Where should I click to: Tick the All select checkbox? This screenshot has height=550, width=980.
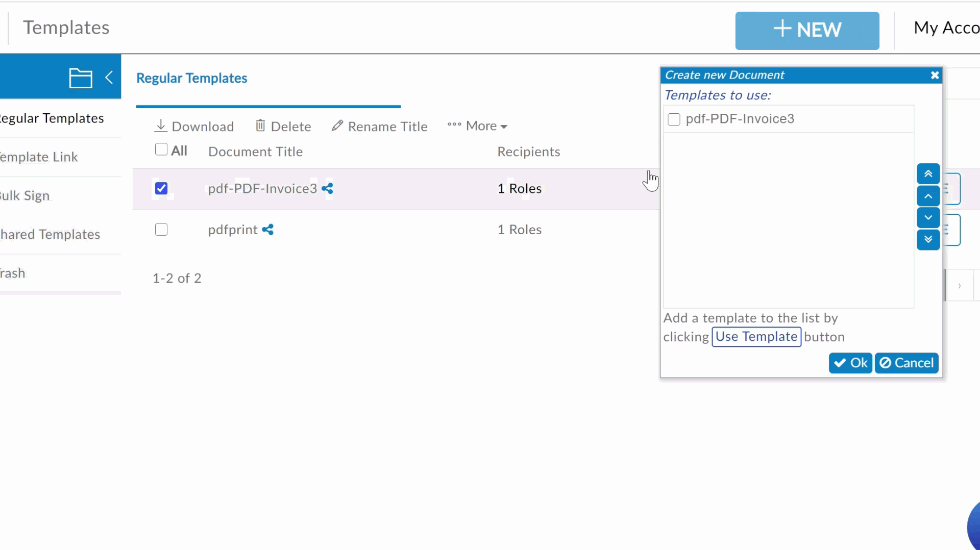pyautogui.click(x=161, y=149)
